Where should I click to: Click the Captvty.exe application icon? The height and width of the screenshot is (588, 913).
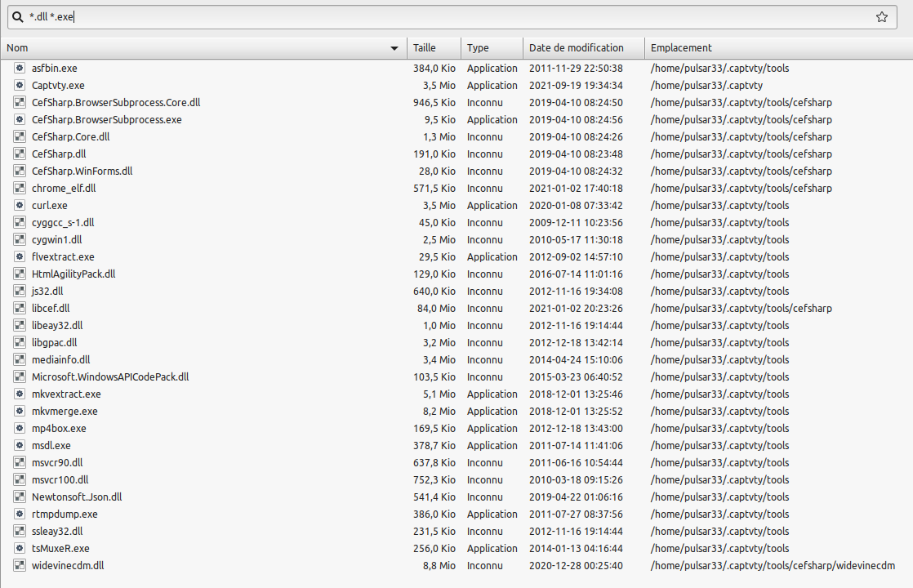click(20, 86)
